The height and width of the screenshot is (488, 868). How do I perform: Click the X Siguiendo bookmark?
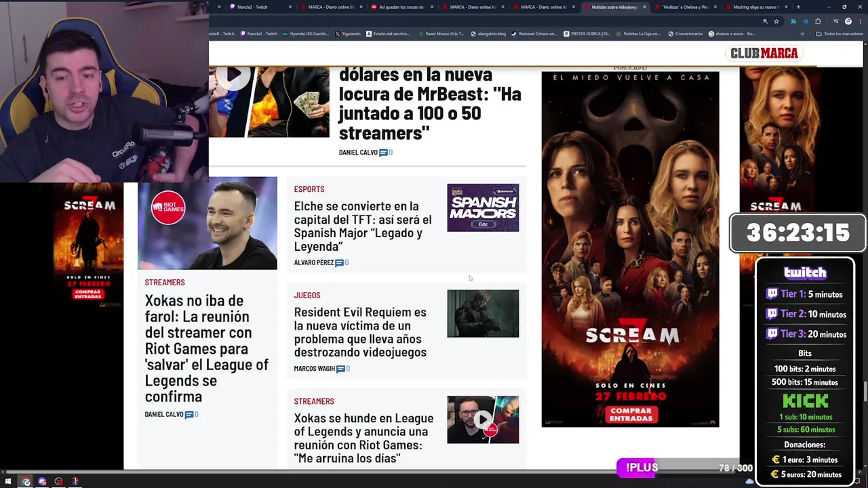(348, 34)
